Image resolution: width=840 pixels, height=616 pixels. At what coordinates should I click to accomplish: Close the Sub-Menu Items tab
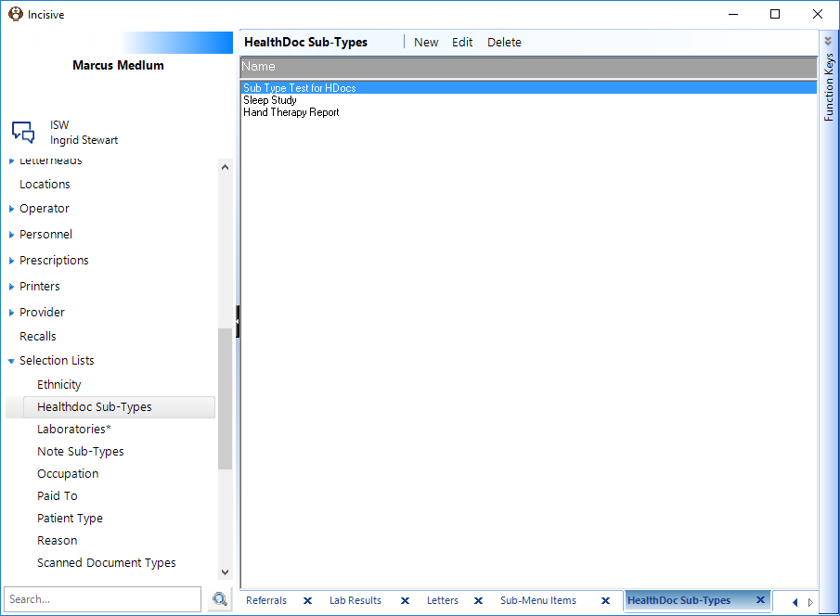click(x=605, y=600)
